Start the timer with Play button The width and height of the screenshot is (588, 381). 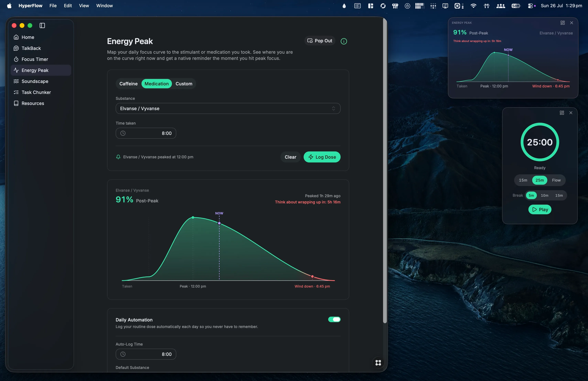tap(540, 210)
